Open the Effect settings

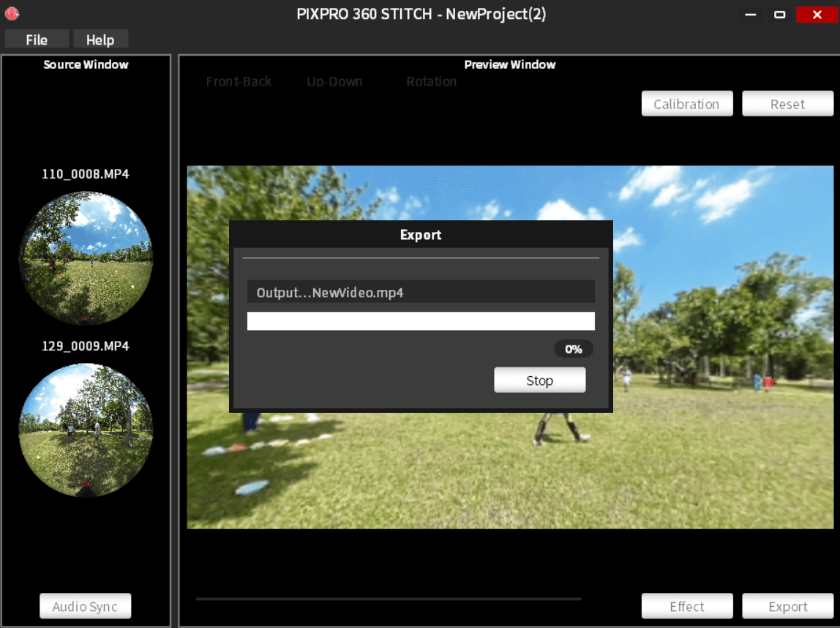tap(687, 606)
